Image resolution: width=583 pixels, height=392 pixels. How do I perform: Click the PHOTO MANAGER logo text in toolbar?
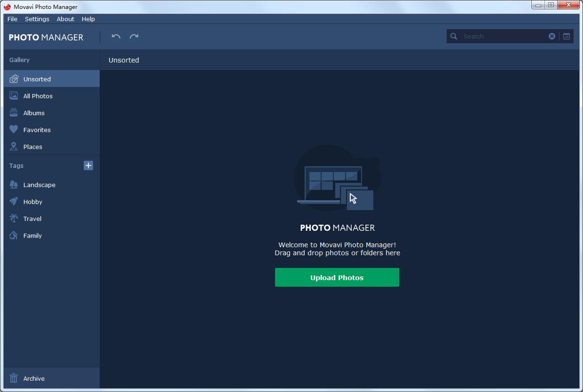(46, 37)
